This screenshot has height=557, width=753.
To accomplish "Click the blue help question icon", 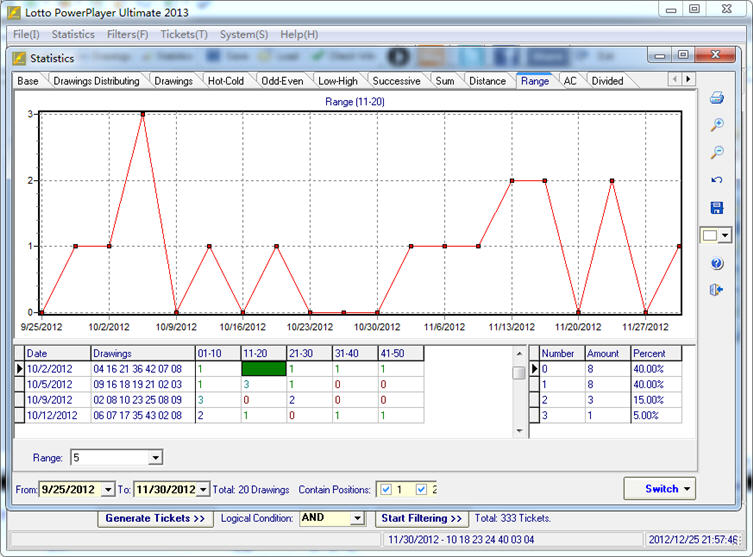I will (x=717, y=263).
